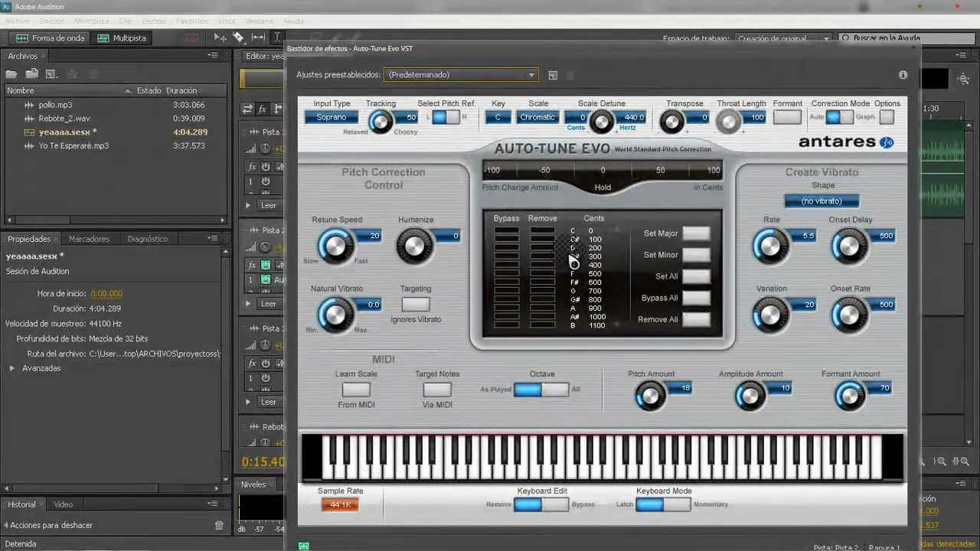Viewport: 980px width, 551px height.
Task: Toggle fx power button on Pista 1
Action: click(x=266, y=167)
